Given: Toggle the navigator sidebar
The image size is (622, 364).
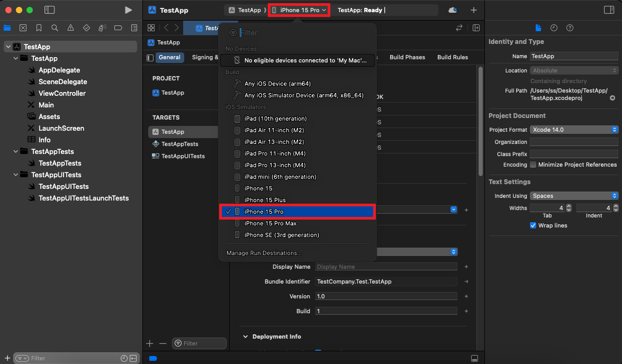Looking at the screenshot, I should [50, 10].
